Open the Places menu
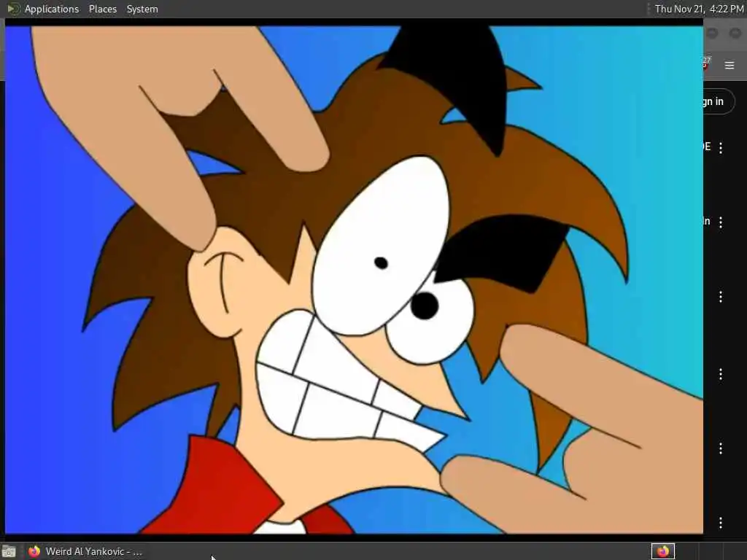This screenshot has height=560, width=747. (x=102, y=9)
